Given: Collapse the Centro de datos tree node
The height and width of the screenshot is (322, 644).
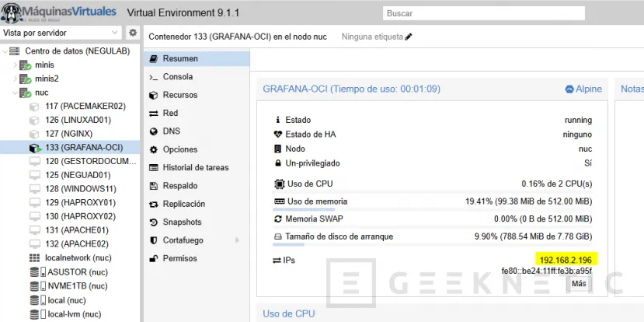Looking at the screenshot, I should (5, 51).
